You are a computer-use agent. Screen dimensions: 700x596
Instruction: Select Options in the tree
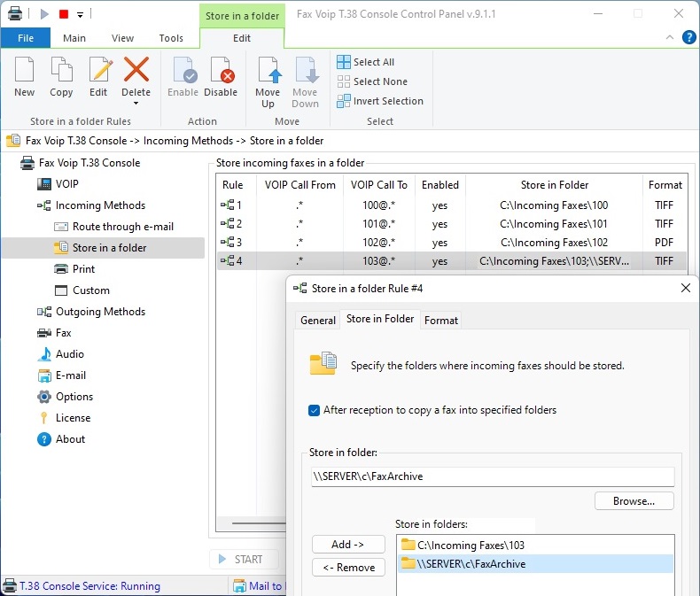pyautogui.click(x=66, y=397)
